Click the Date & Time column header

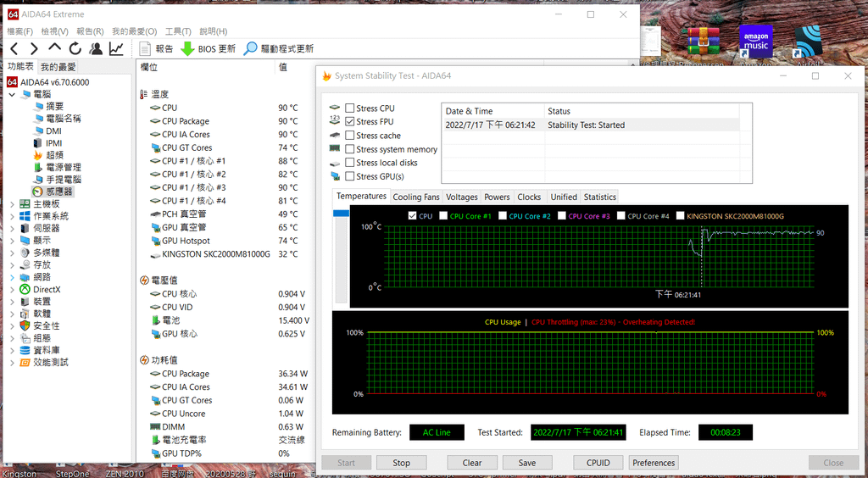[492, 111]
